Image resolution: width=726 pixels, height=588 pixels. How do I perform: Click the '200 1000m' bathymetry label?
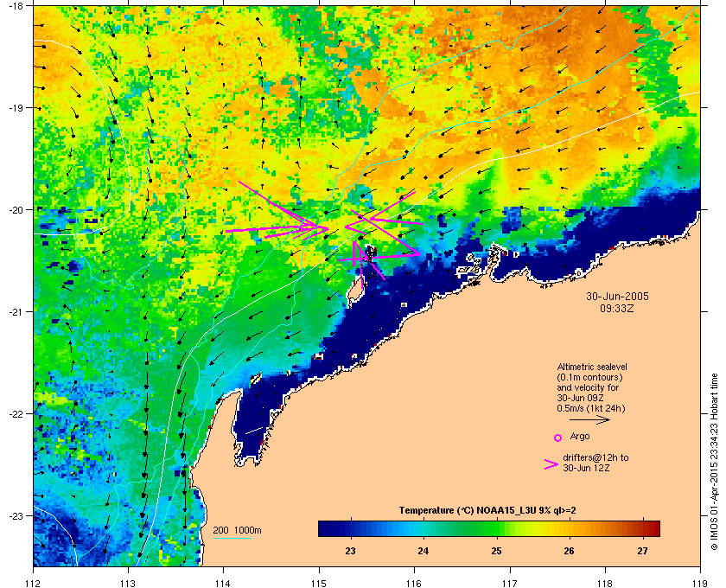[237, 530]
